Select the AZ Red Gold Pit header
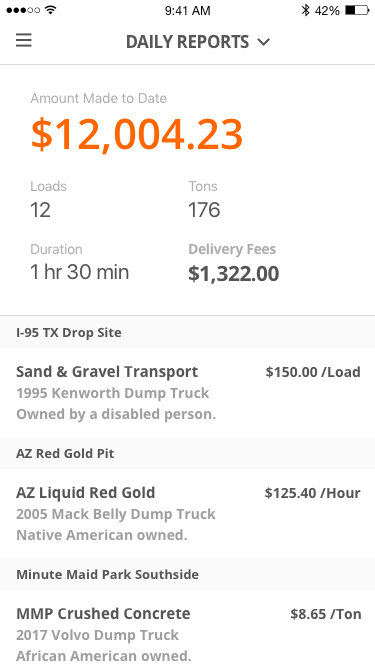Screen dimensions: 375x667 point(188,453)
